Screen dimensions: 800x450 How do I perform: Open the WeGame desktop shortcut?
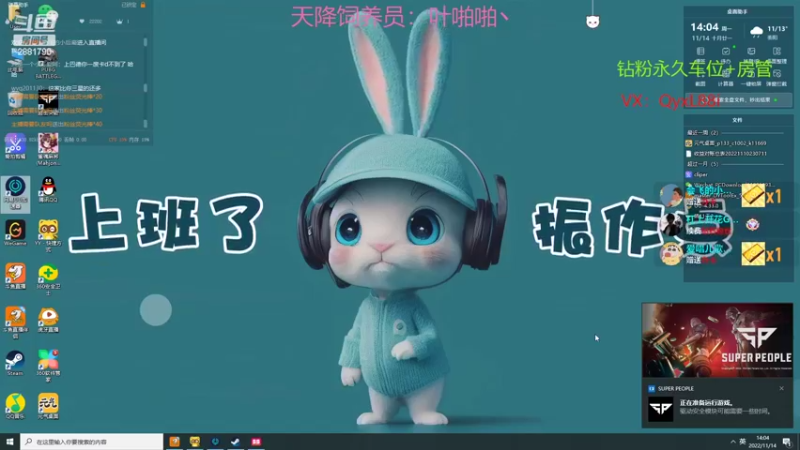(x=15, y=233)
